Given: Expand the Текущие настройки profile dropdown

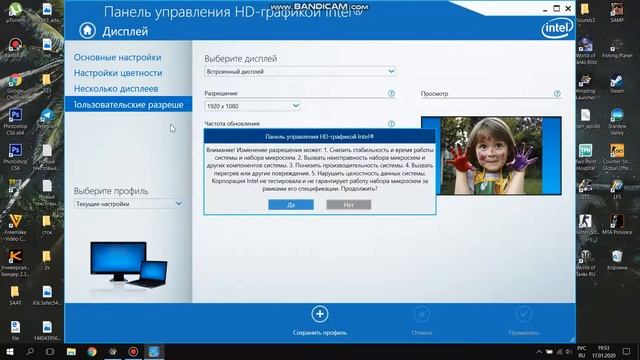Looking at the screenshot, I should pos(128,204).
